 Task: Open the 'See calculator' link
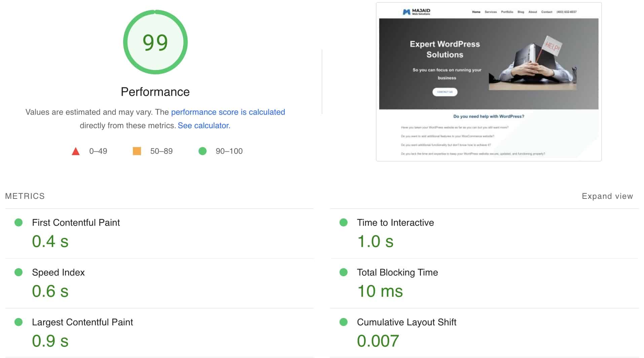203,126
